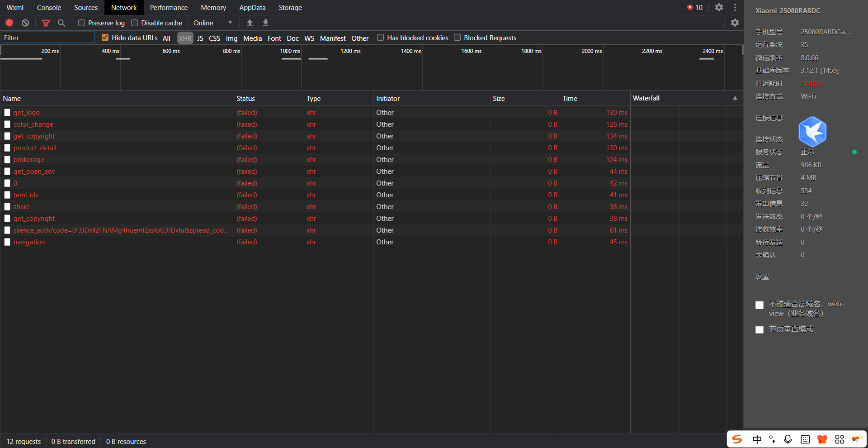Enable the Preserve log checkbox

pos(82,23)
